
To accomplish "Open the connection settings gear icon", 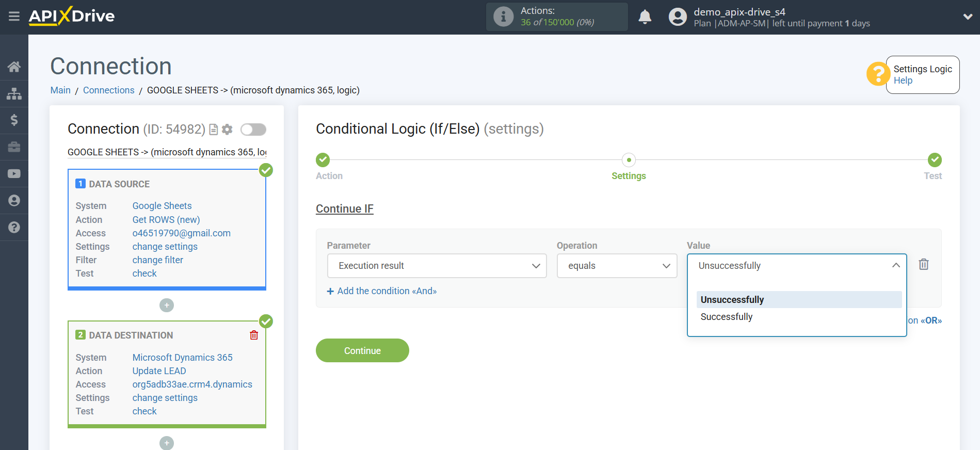I will (x=227, y=130).
